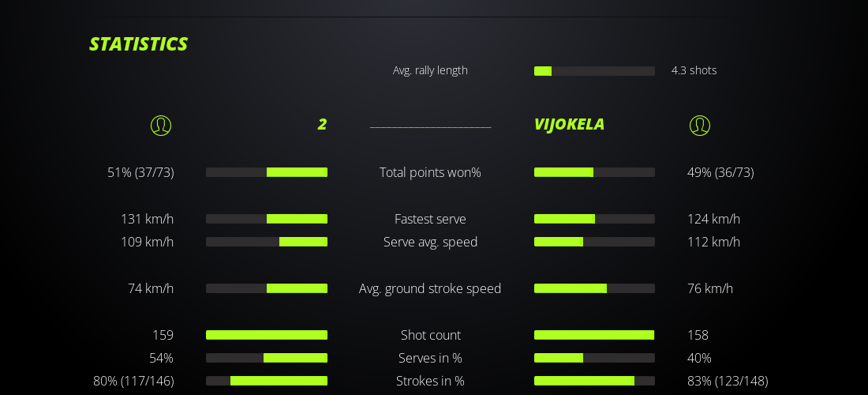868x395 pixels.
Task: Click VIJOKELA's Serve avg. speed bar
Action: (594, 242)
